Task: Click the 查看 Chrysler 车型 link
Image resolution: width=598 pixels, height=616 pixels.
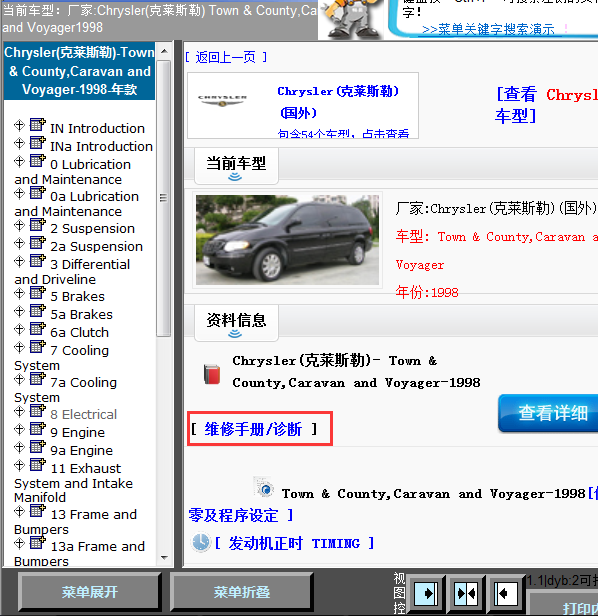Action: [546, 105]
